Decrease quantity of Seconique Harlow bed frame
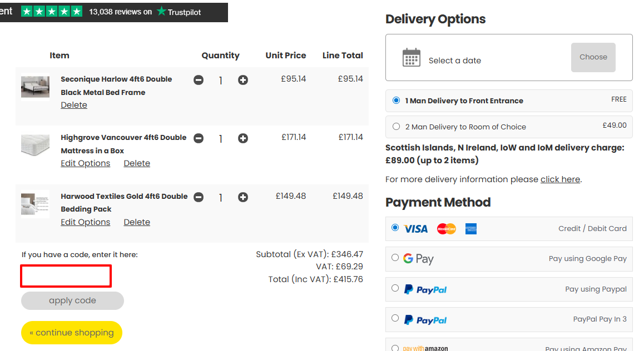The image size is (644, 351). coord(199,80)
